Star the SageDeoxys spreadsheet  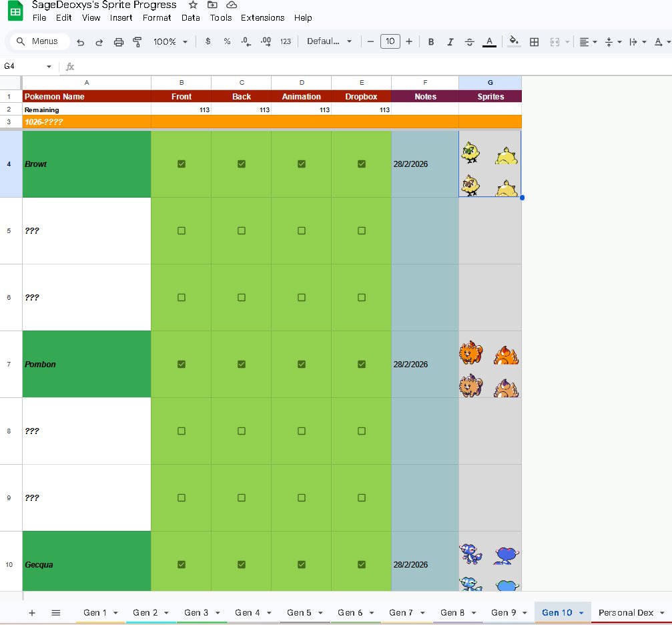194,5
